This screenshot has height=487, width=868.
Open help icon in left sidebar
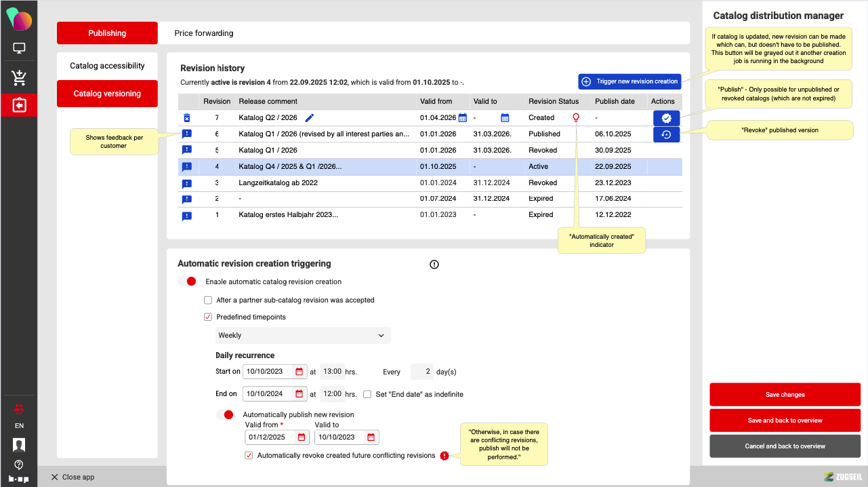pos(19,465)
